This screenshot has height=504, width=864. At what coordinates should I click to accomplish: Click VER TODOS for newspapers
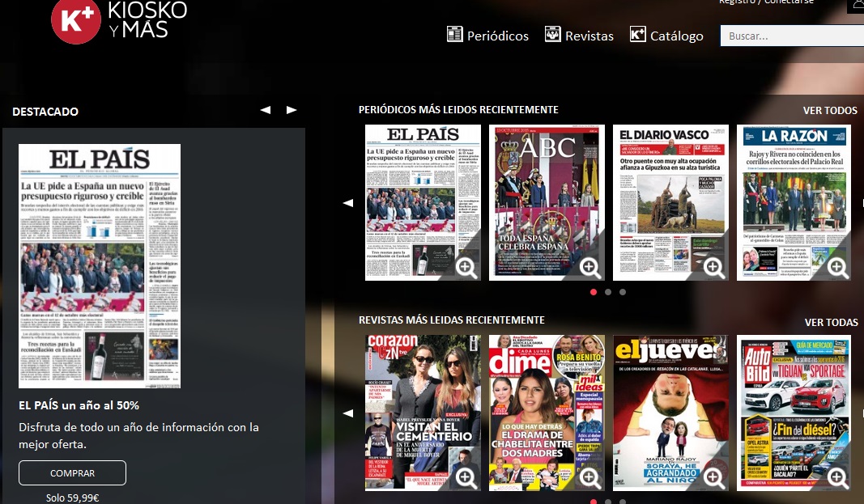(x=830, y=111)
